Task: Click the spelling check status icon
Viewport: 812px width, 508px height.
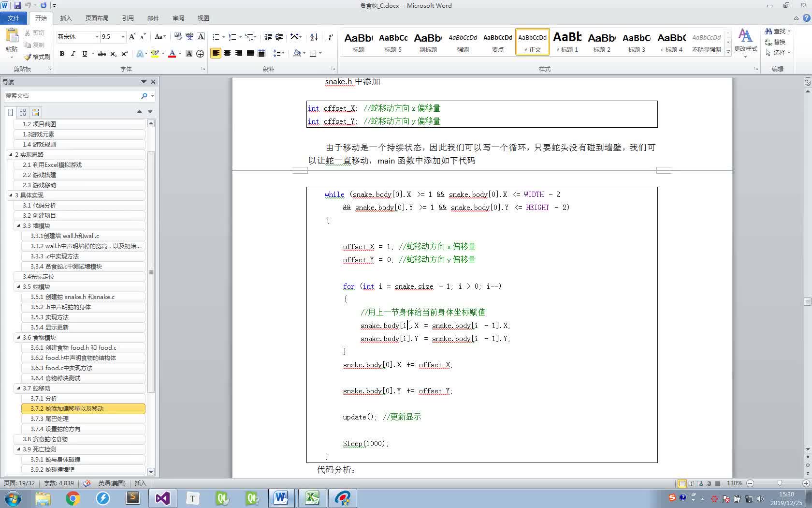Action: pyautogui.click(x=87, y=483)
